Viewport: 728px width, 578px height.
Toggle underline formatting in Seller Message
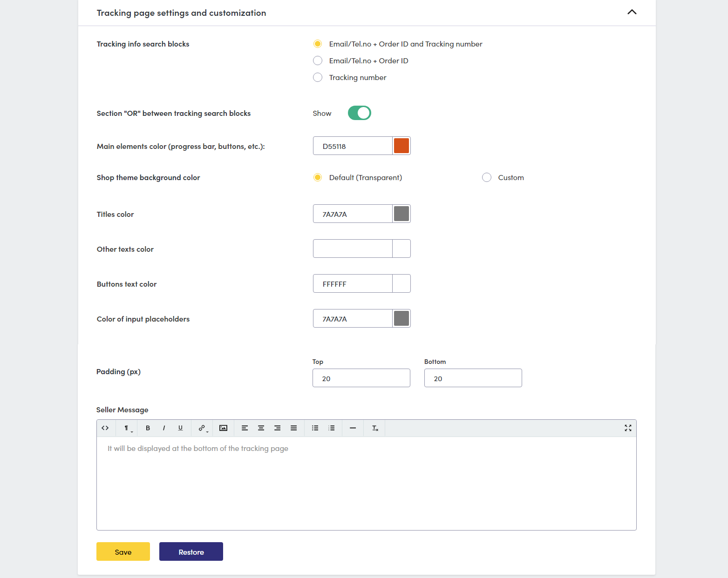[x=181, y=428]
